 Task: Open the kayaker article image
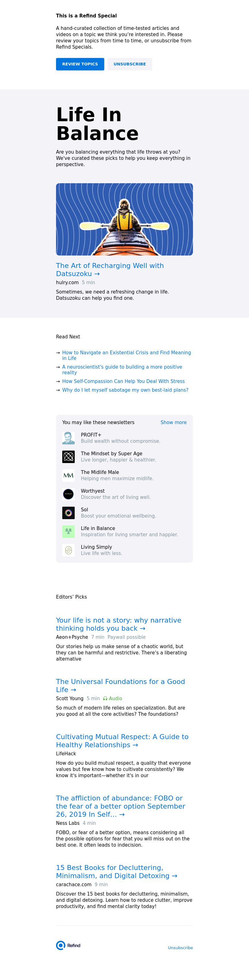124,219
